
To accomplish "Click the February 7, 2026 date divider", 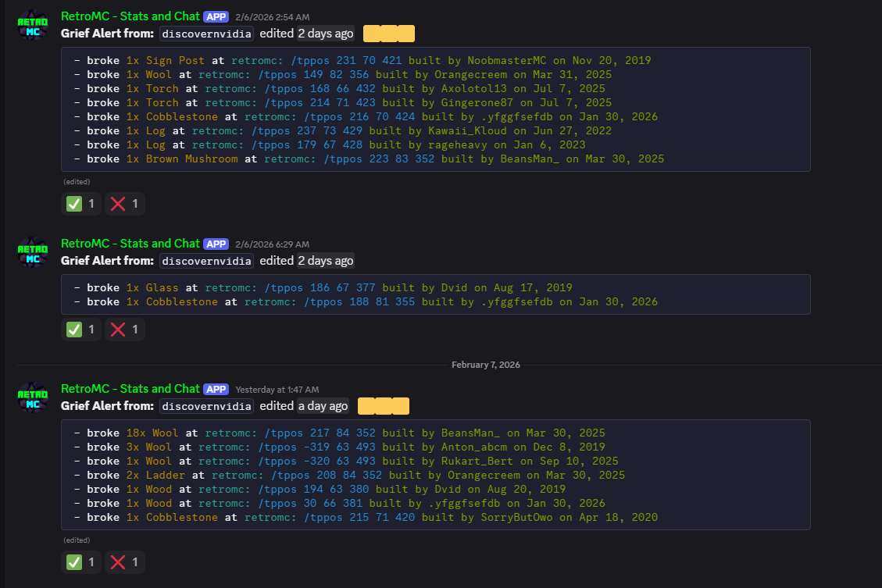I will click(485, 365).
